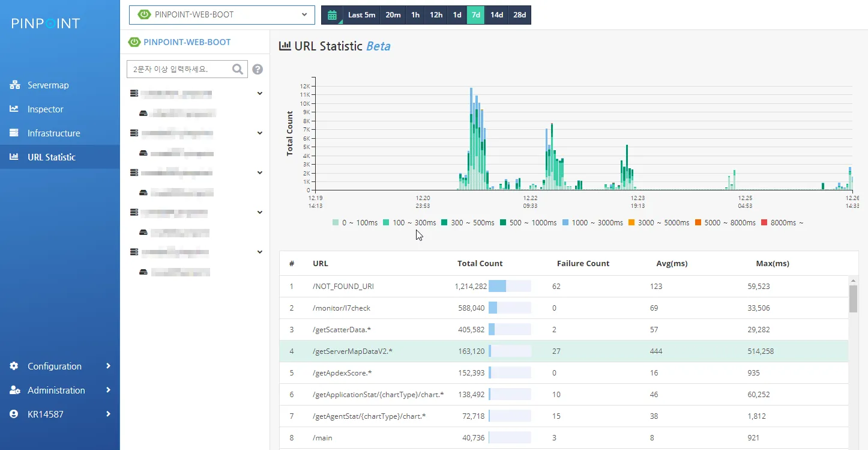868x450 pixels.
Task: Open the URL Statistic menu item
Action: [51, 157]
